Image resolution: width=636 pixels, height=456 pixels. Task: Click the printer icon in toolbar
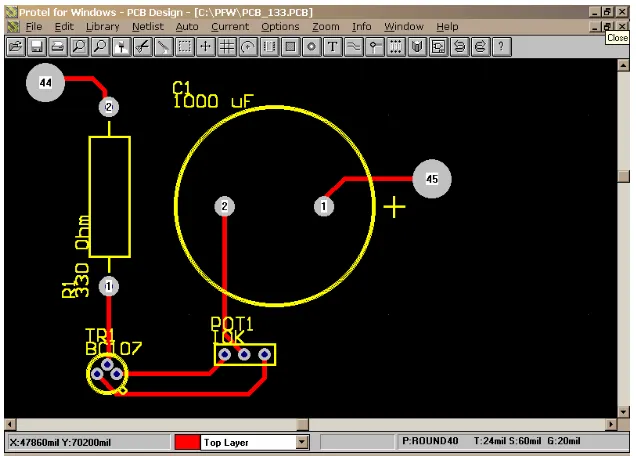tap(58, 47)
